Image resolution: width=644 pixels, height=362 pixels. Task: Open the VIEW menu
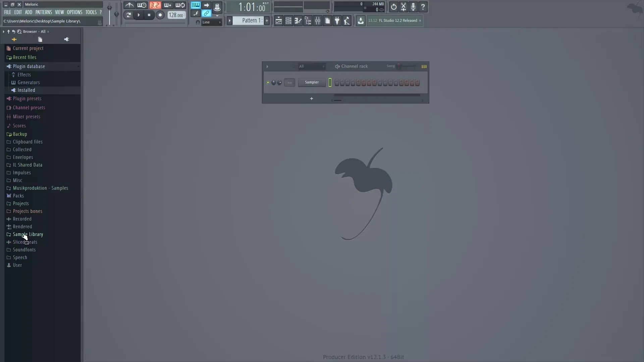pyautogui.click(x=59, y=12)
